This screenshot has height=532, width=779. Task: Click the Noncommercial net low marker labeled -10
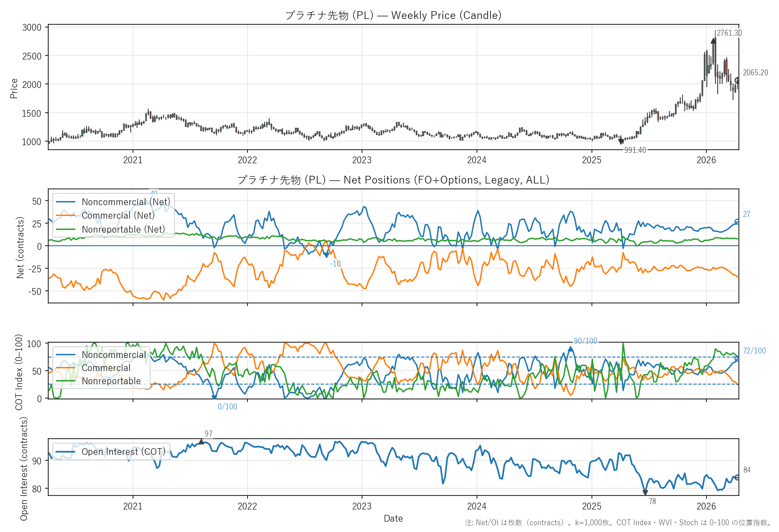326,255
